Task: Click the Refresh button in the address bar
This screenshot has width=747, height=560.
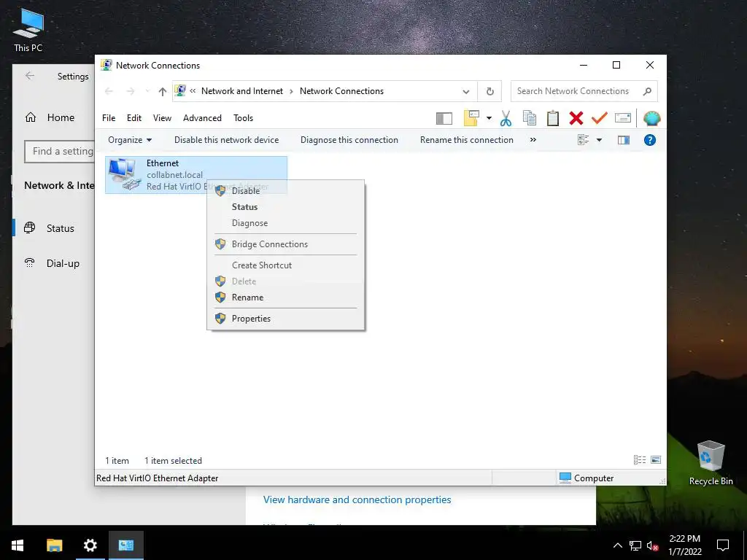Action: click(x=489, y=91)
